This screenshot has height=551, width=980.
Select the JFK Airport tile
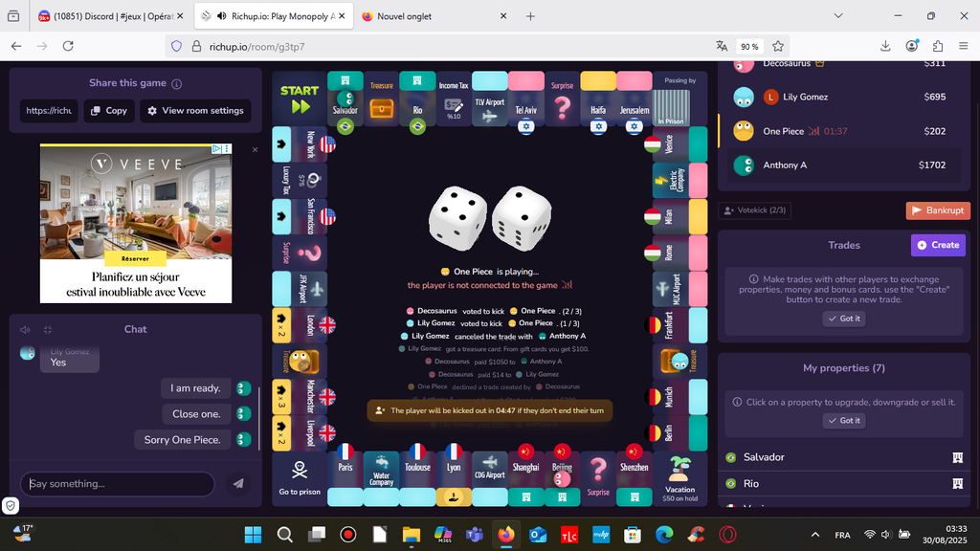point(300,289)
